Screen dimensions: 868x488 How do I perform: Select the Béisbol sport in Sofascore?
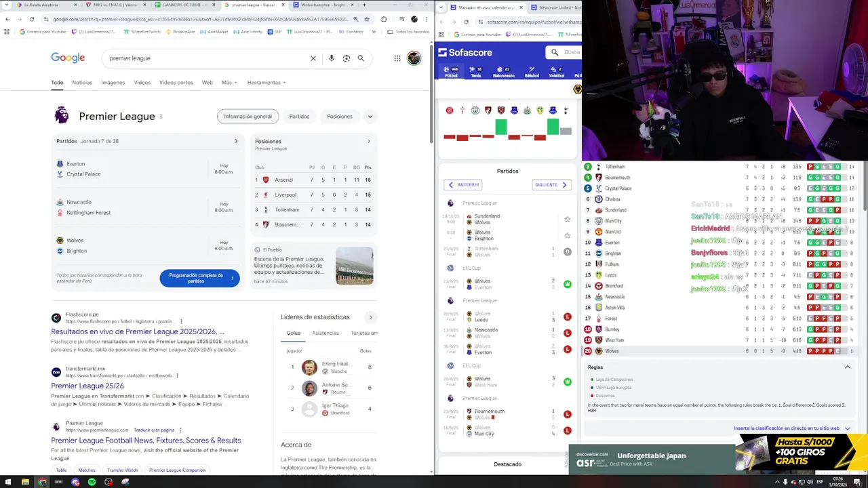pyautogui.click(x=532, y=72)
